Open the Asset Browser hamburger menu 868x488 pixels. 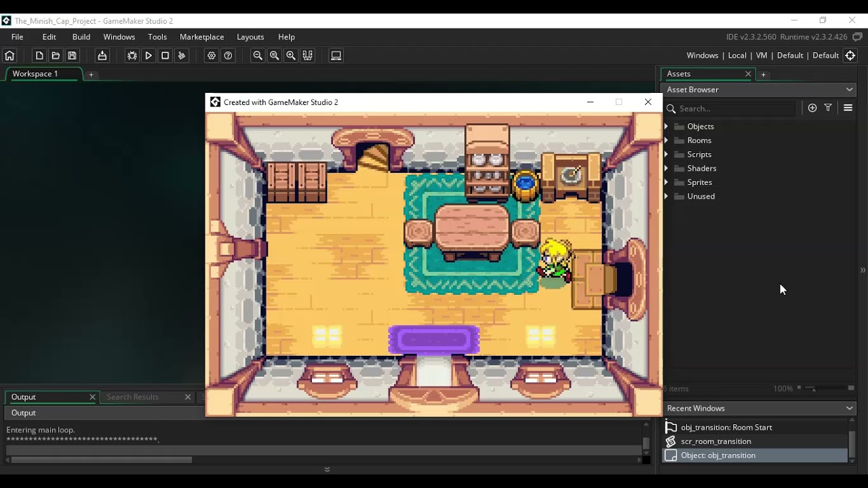[848, 108]
